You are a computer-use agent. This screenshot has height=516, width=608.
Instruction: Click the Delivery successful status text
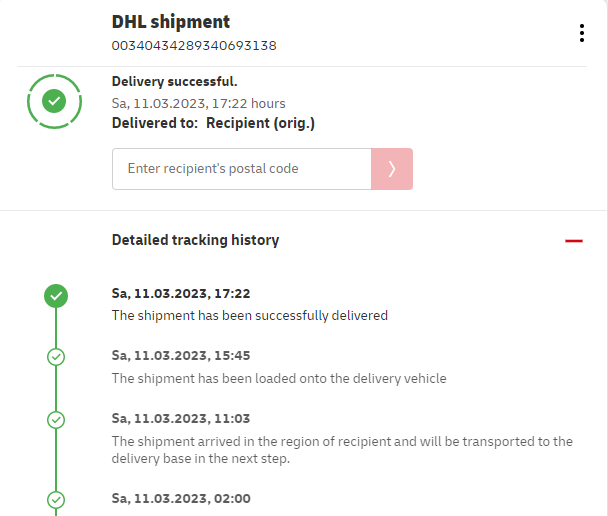174,82
